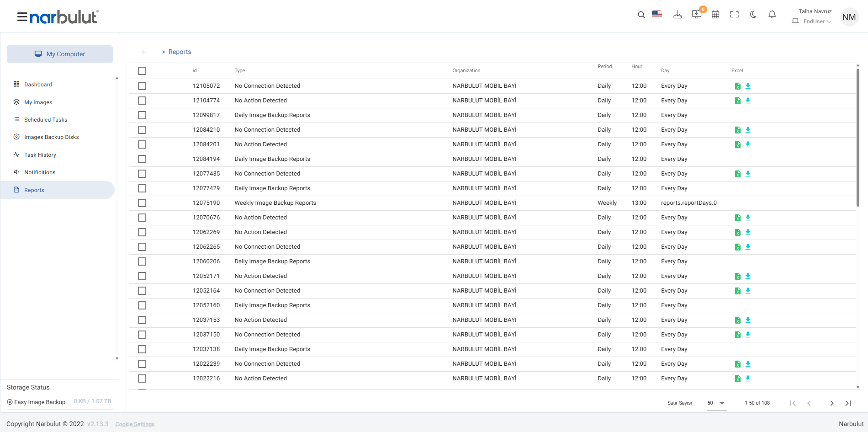Tick the select-all checkbox in table header

click(142, 71)
